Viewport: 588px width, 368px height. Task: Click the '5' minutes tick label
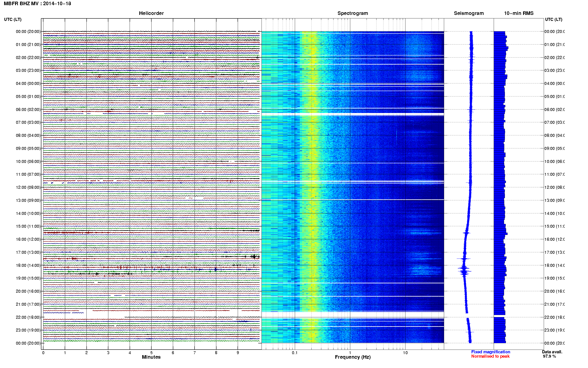coord(151,353)
